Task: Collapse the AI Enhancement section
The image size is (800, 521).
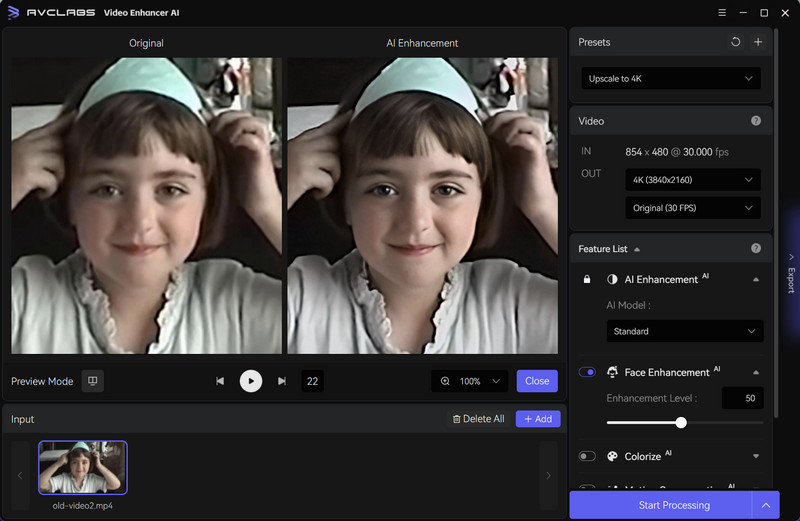Action: [756, 280]
